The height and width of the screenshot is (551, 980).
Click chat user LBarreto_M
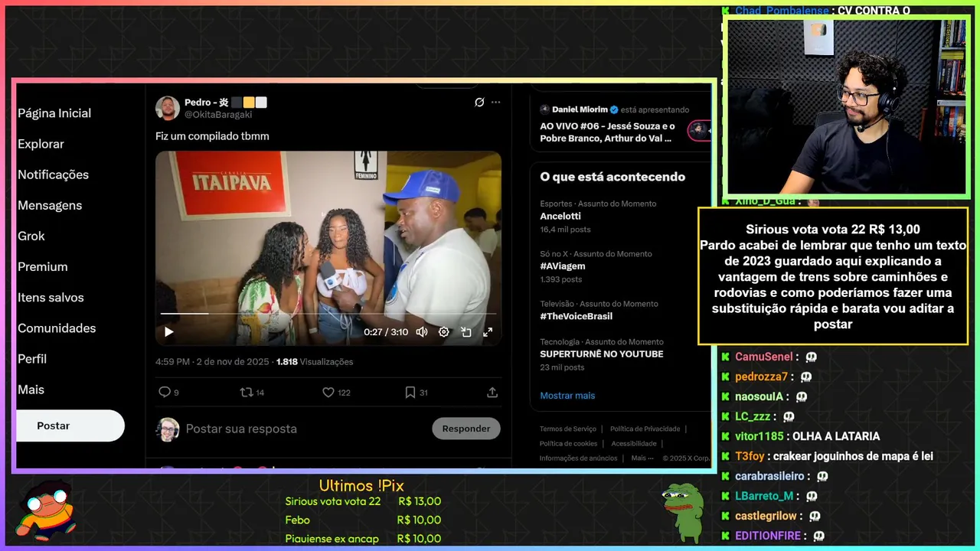click(x=765, y=496)
